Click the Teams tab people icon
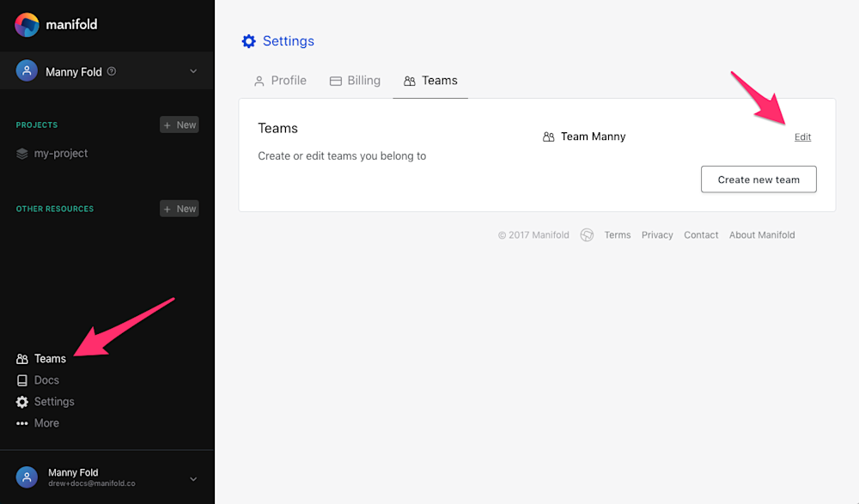The height and width of the screenshot is (504, 859). pyautogui.click(x=410, y=81)
